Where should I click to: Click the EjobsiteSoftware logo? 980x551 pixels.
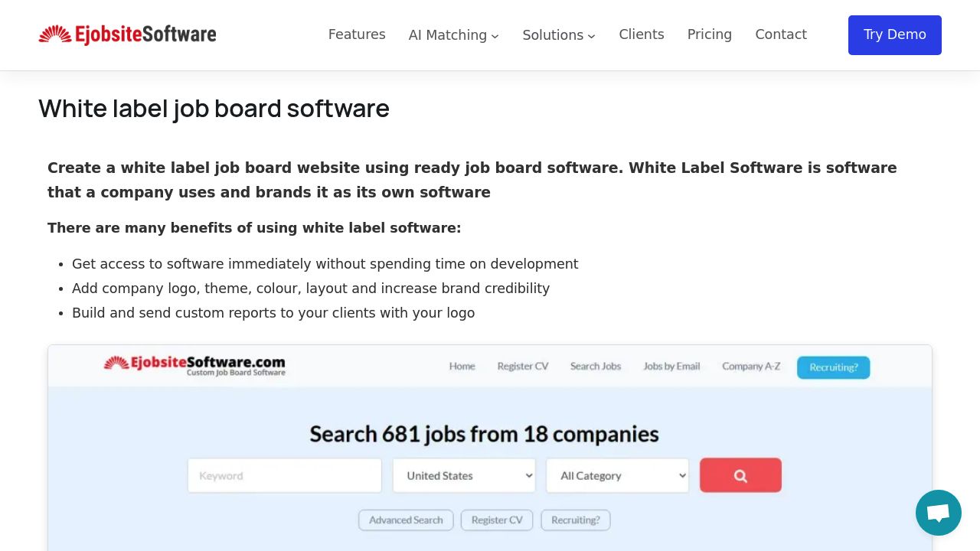[x=127, y=34]
